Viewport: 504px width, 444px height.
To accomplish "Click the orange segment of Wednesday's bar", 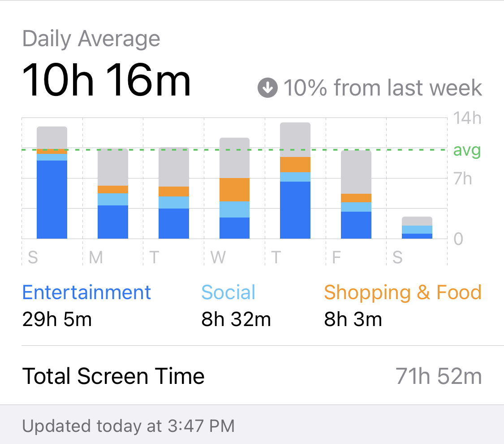I will pyautogui.click(x=234, y=190).
